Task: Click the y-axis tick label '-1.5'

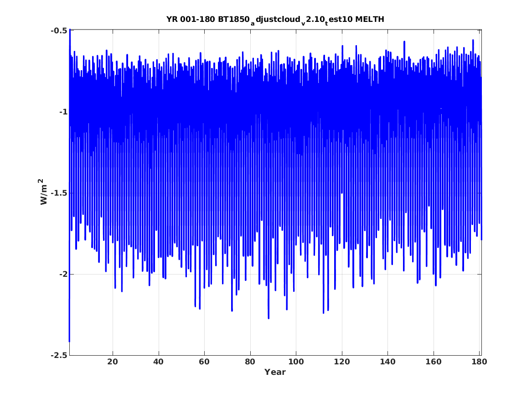Action: pos(58,193)
